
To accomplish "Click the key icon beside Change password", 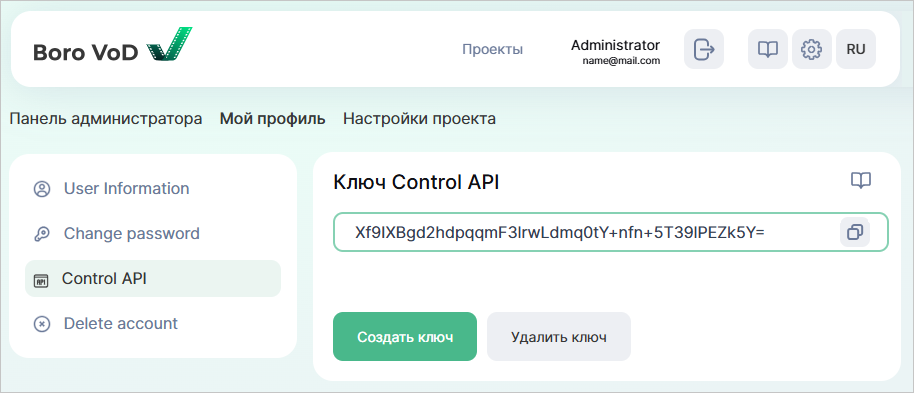I will tap(41, 234).
